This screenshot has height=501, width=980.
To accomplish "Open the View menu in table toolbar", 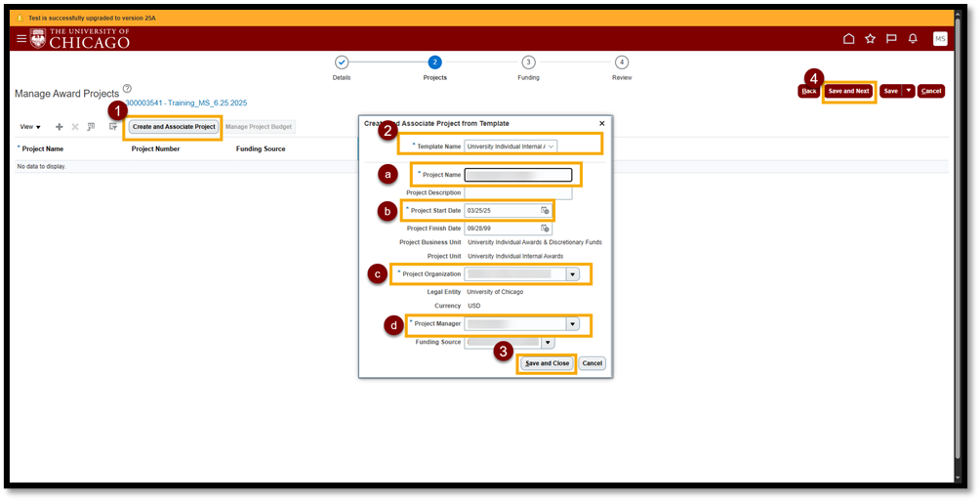I will [x=30, y=127].
